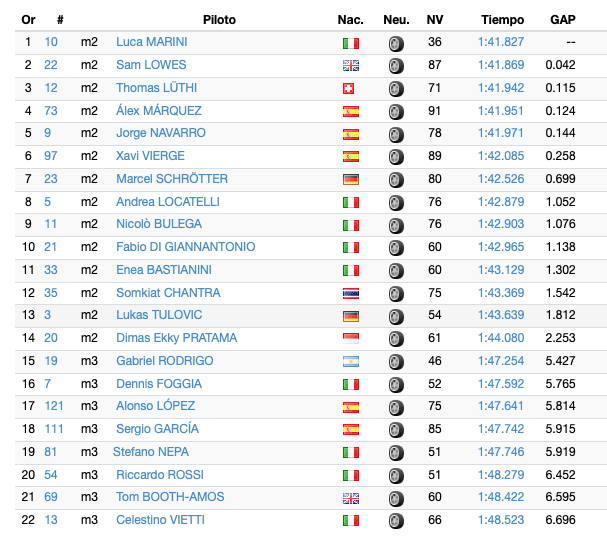Click the Italian flag for Luca Marini
This screenshot has width=607, height=552.
point(351,43)
